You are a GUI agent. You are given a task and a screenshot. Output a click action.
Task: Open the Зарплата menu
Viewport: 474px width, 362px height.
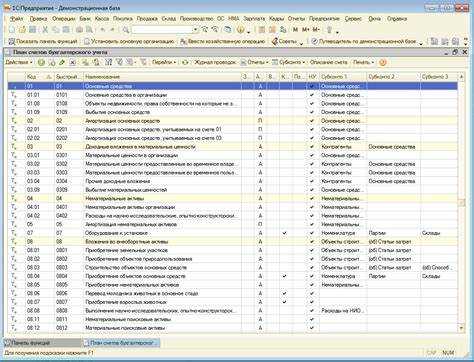pyautogui.click(x=254, y=19)
